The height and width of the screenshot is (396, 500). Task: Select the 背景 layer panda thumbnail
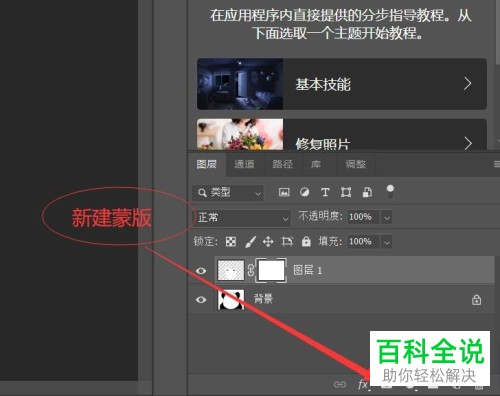click(231, 299)
